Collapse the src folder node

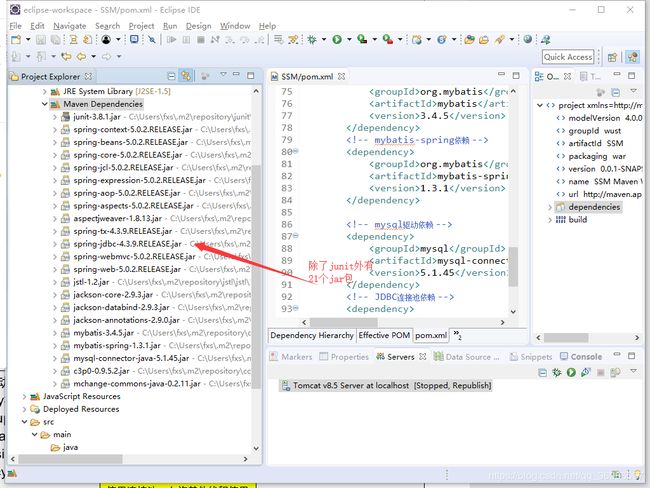[24, 422]
